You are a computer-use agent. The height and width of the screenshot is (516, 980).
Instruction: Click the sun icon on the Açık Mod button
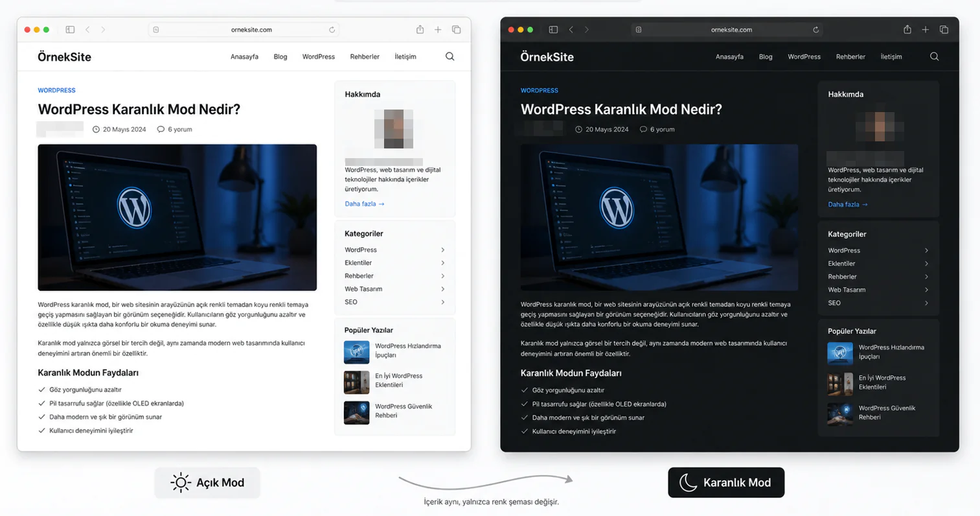(180, 482)
